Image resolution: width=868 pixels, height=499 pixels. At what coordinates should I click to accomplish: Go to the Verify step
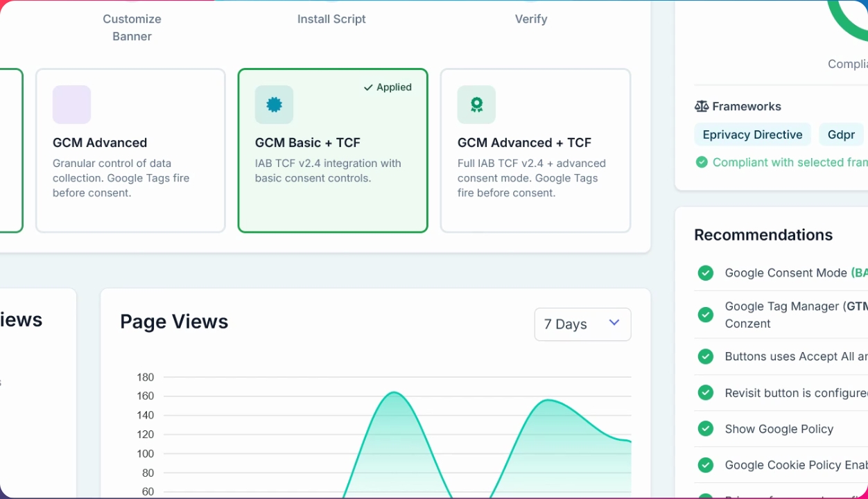[x=531, y=19]
